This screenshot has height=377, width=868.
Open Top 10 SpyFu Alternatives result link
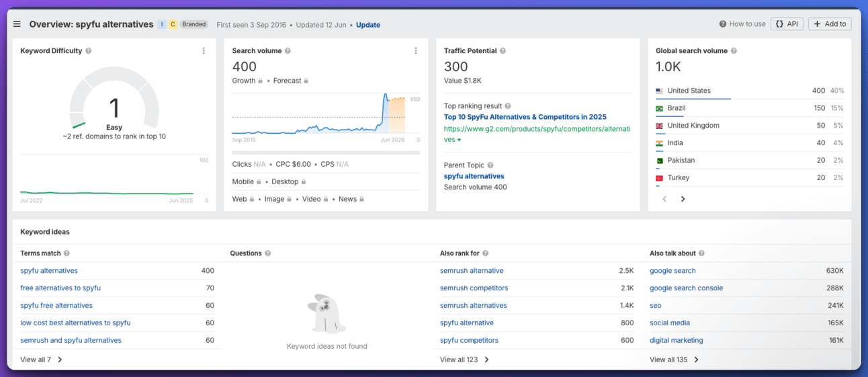coord(525,117)
